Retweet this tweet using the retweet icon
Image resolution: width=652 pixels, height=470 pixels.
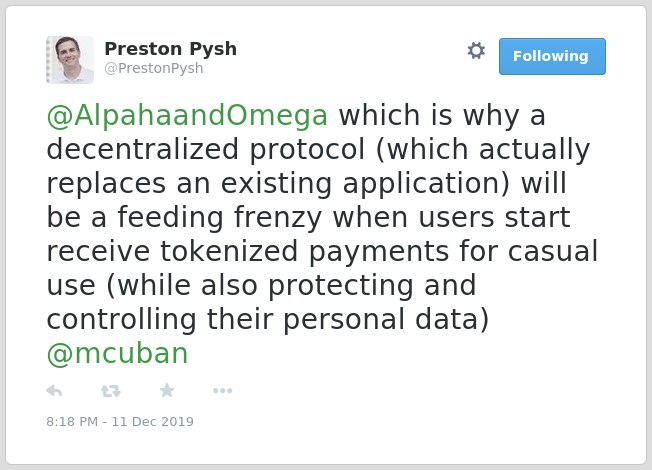tap(111, 391)
